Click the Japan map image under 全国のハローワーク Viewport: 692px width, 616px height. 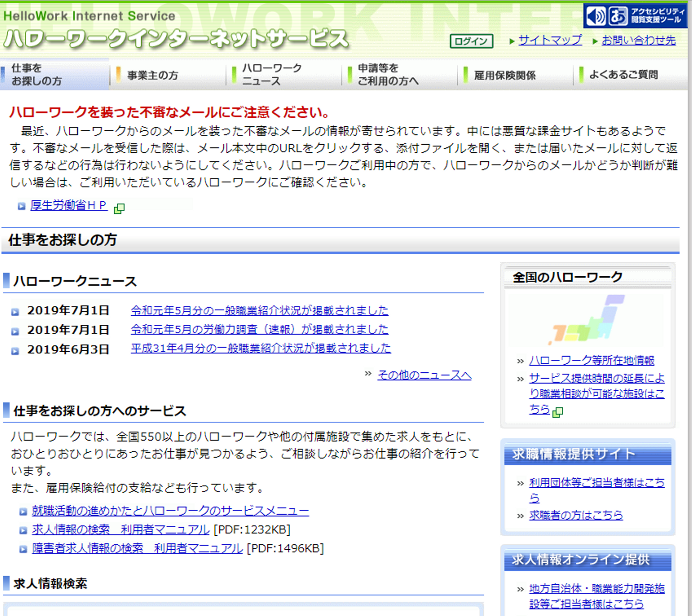click(x=586, y=320)
